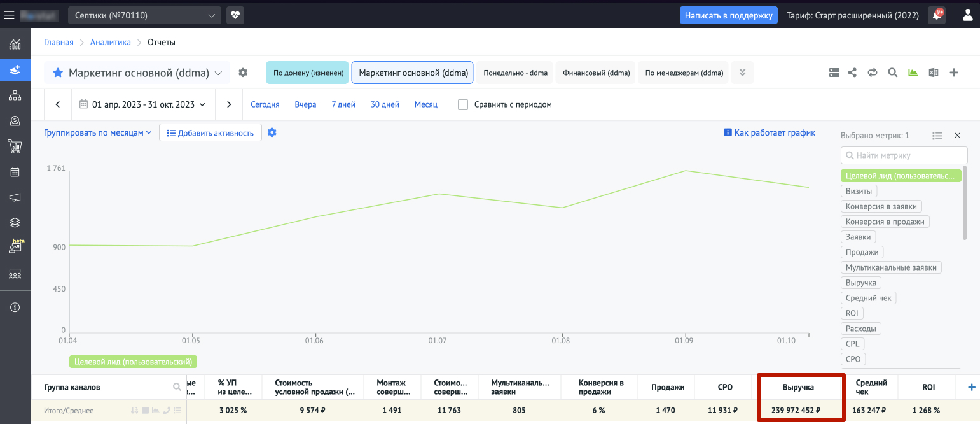
Task: Click the 'Добавить активность' button
Action: point(210,133)
